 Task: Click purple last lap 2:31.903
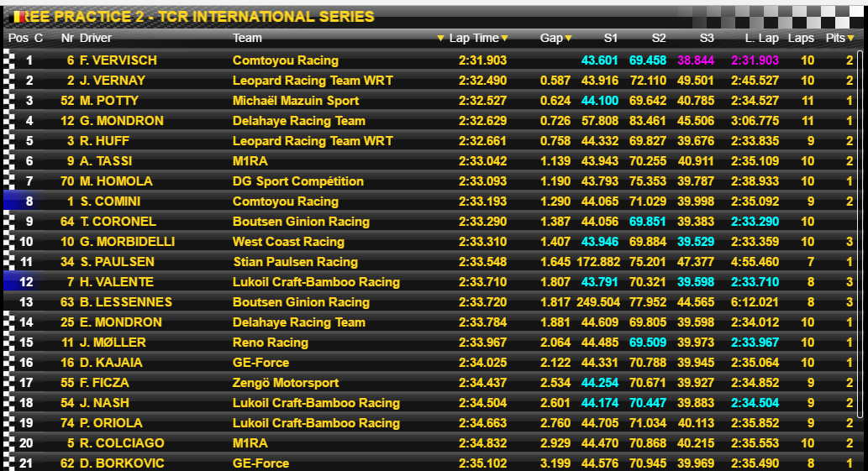coord(755,60)
